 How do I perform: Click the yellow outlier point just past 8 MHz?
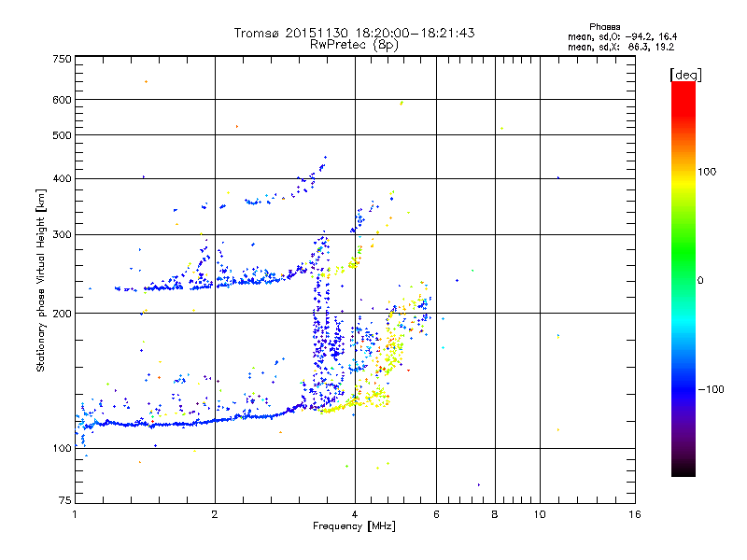click(502, 129)
